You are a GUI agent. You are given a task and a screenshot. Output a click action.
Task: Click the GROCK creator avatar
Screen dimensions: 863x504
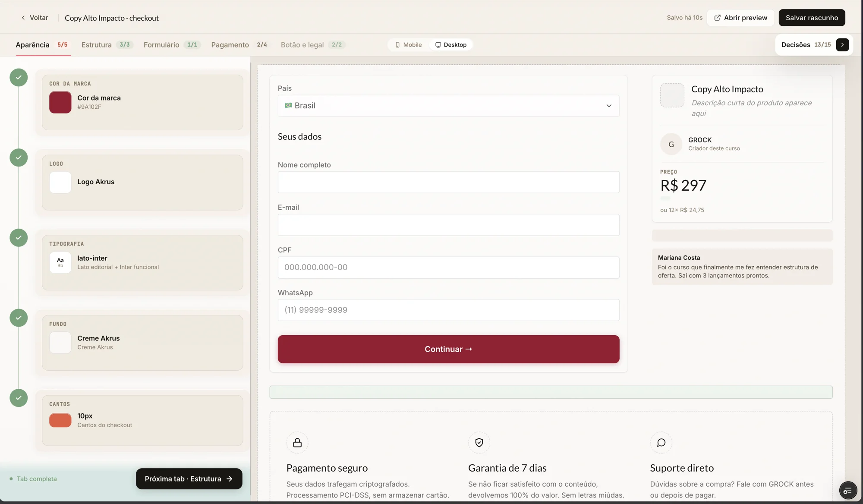(671, 144)
